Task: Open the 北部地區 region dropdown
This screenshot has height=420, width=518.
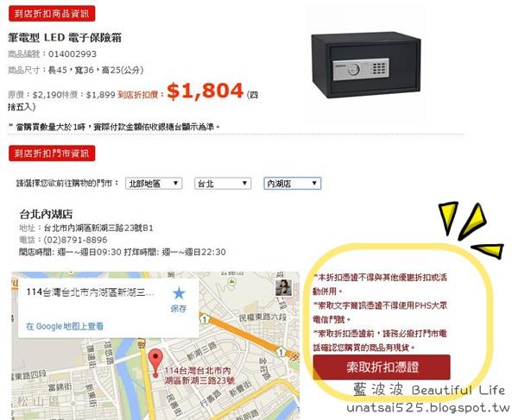Action: click(154, 184)
